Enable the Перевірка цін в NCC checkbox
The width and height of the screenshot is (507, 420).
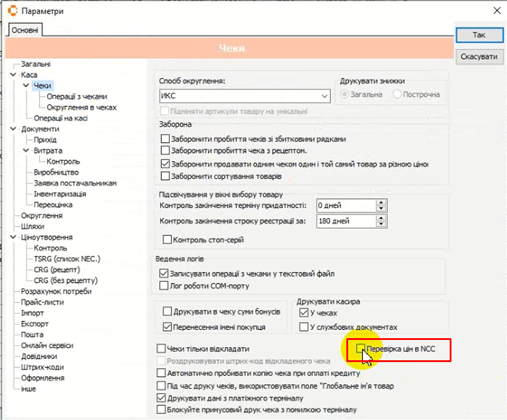360,348
